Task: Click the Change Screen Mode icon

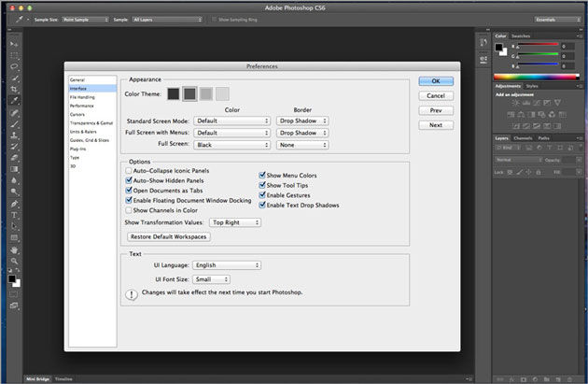Action: pyautogui.click(x=14, y=306)
